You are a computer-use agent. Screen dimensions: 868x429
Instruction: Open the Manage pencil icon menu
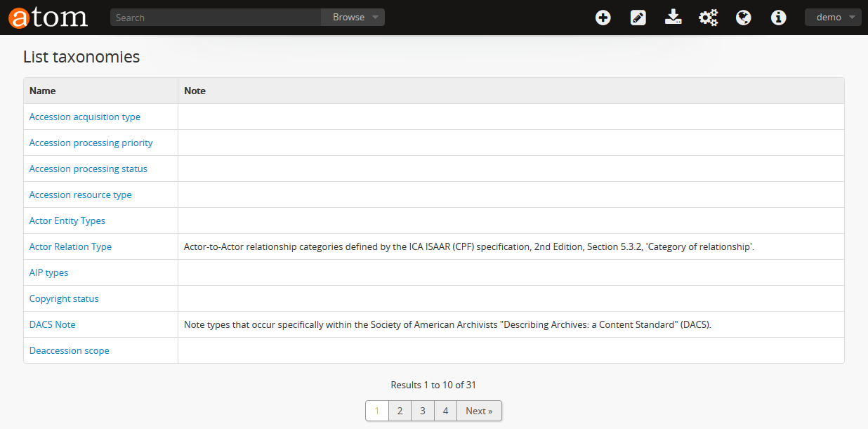(638, 18)
